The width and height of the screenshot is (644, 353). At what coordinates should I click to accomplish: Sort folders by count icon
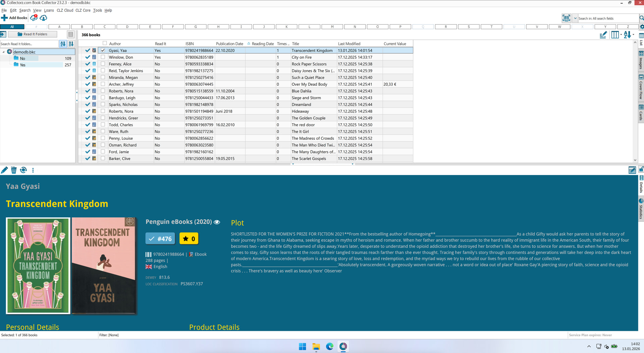coord(71,44)
